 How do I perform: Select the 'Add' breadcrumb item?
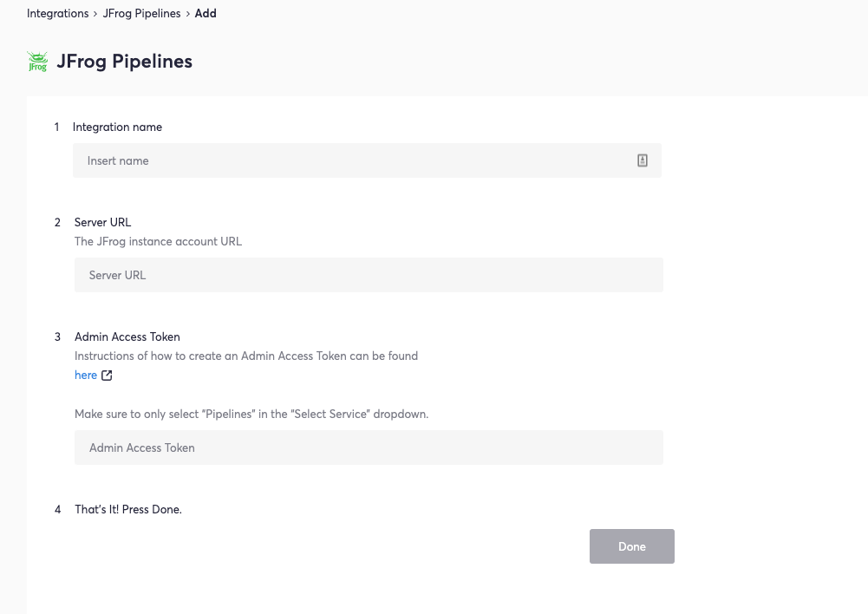pos(206,14)
